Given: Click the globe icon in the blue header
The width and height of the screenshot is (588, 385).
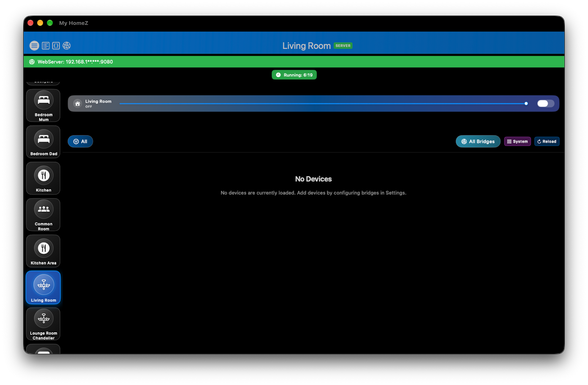Looking at the screenshot, I should [x=67, y=46].
